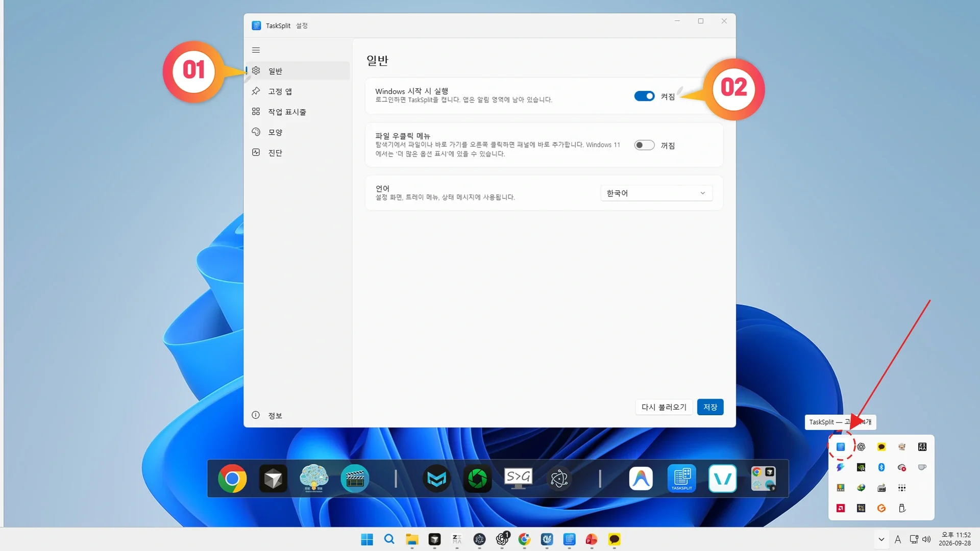The image size is (980, 551).
Task: Launch the TASKSPLIT app in the dock
Action: pyautogui.click(x=681, y=479)
